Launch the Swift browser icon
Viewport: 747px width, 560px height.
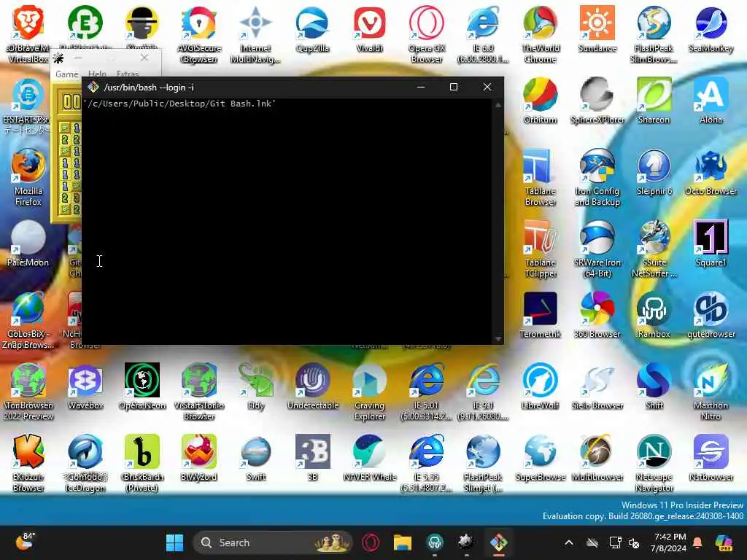click(256, 458)
